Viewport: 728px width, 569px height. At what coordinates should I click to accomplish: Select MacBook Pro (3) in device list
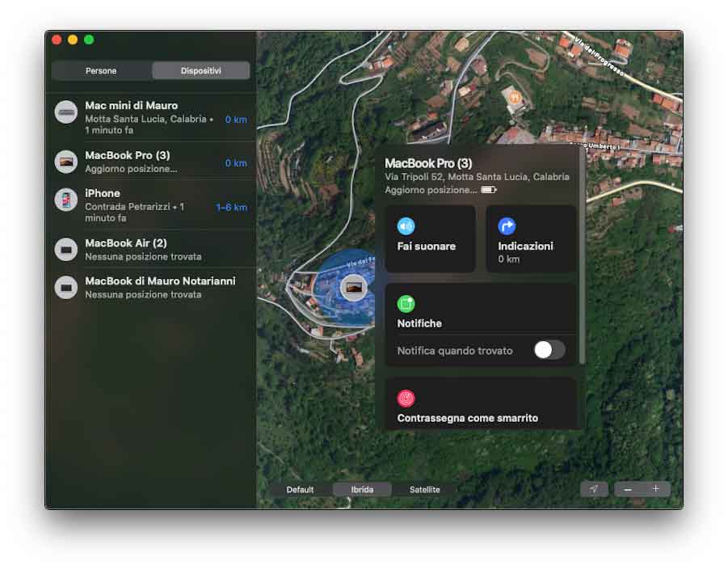pyautogui.click(x=151, y=161)
